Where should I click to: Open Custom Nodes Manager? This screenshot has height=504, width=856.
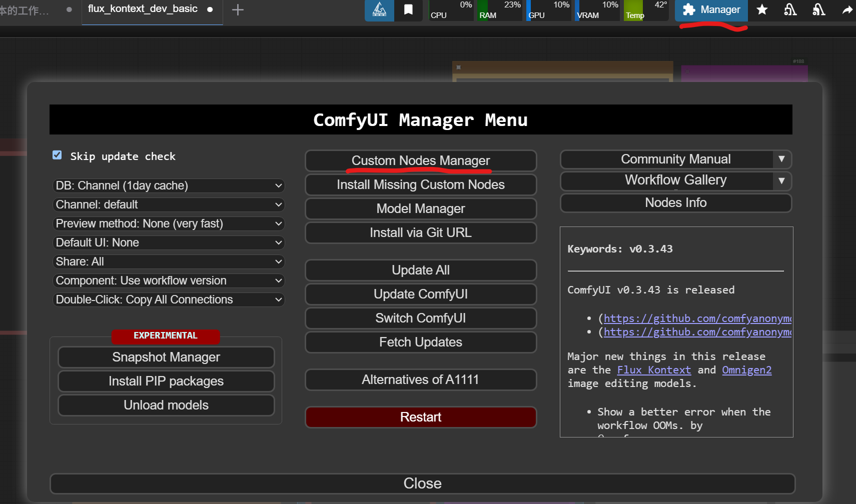[421, 160]
